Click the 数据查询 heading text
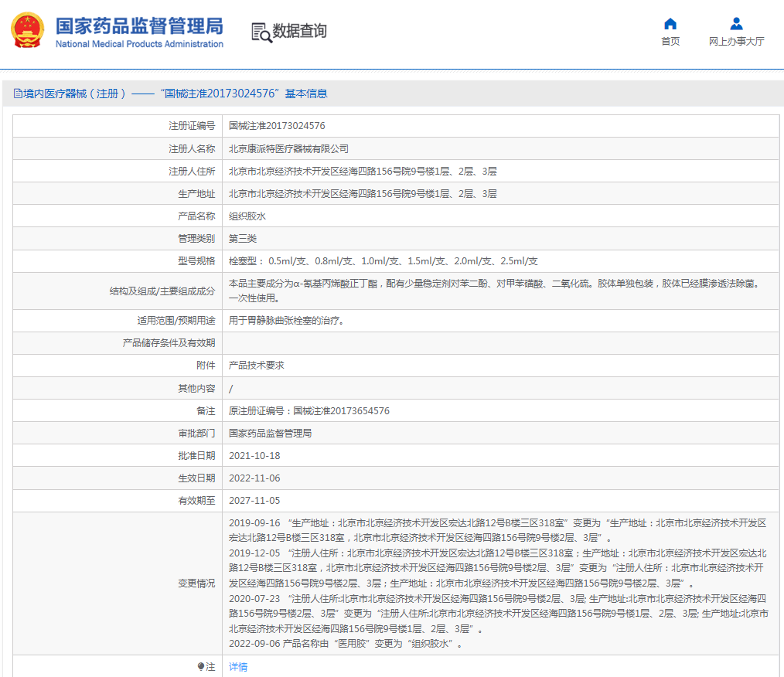Image resolution: width=784 pixels, height=677 pixels. pos(299,32)
